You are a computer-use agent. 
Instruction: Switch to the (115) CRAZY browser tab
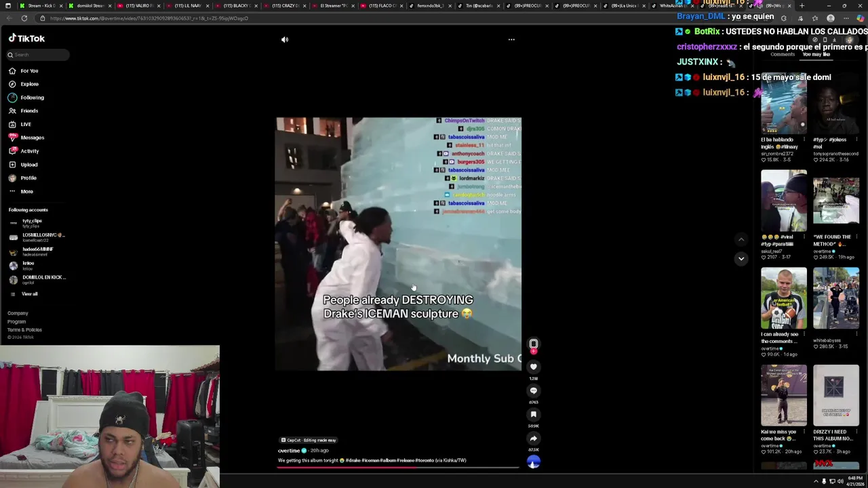(x=283, y=5)
